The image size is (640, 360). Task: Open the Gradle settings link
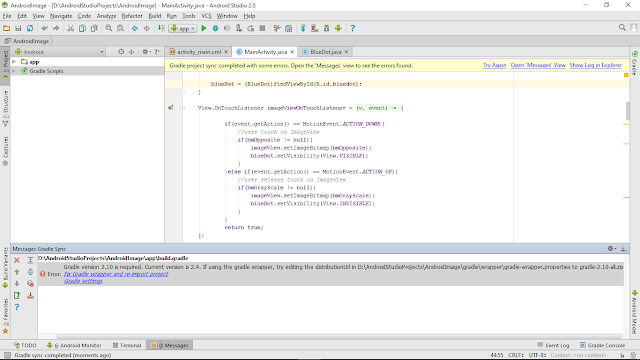[x=83, y=281]
